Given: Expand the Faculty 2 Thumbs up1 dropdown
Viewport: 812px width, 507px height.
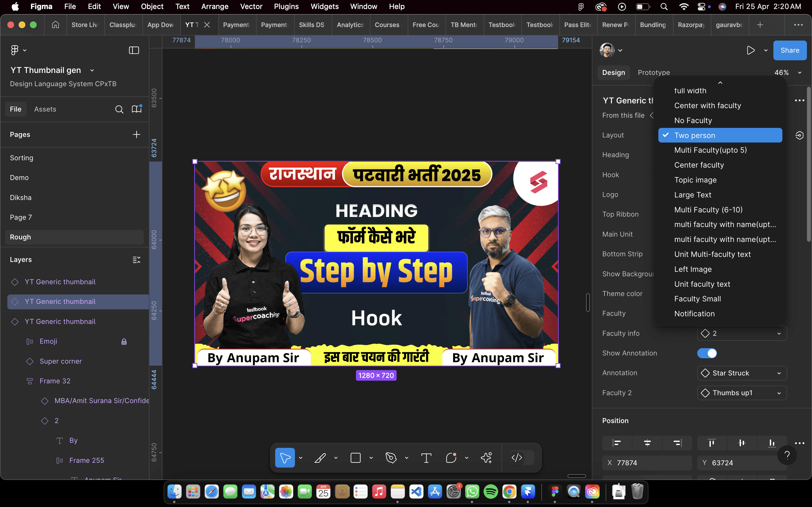Looking at the screenshot, I should click(742, 393).
